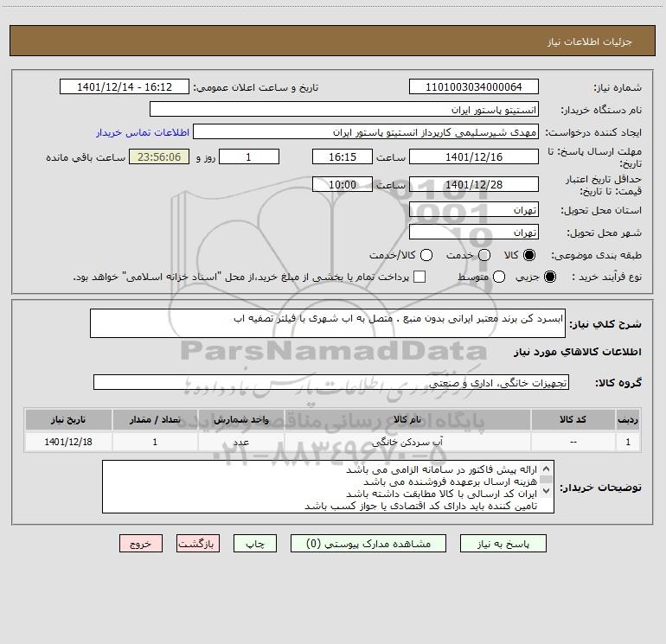Viewport: 666px width, 644px height.
Task: Click the تاریخ نیاز column header
Action: click(68, 419)
